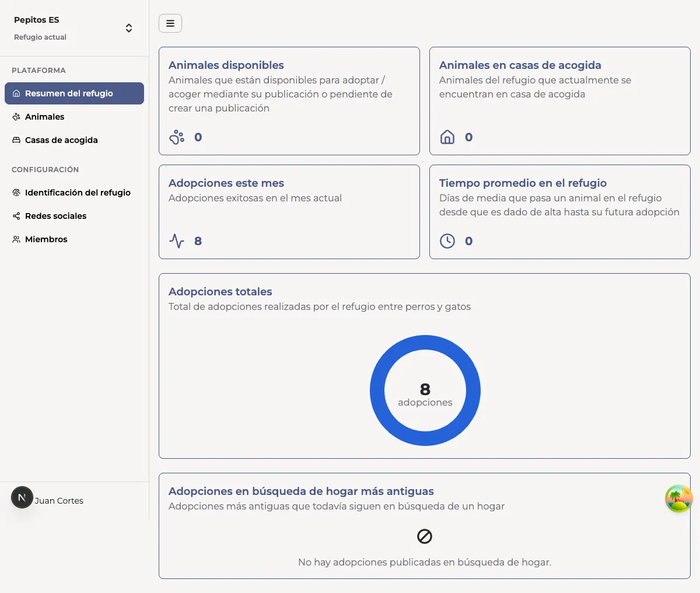Click the home icon of Resumen del refugio
The height and width of the screenshot is (593, 700).
click(16, 93)
